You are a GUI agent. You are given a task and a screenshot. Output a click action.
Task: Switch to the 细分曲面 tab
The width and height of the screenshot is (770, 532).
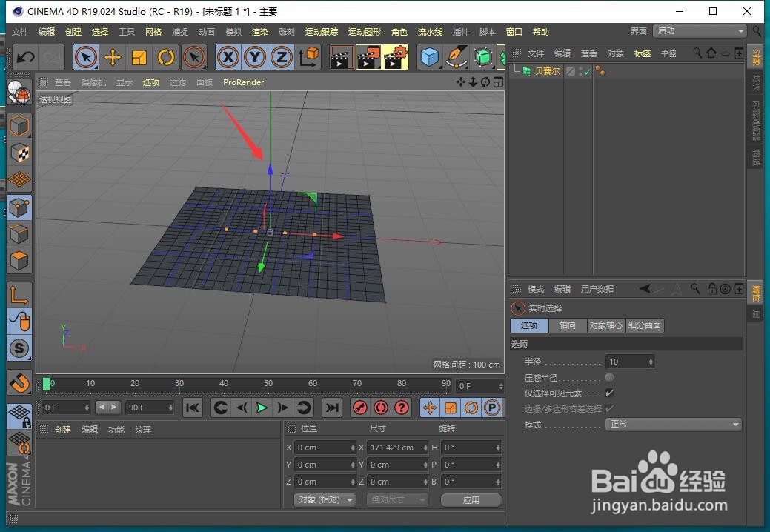tap(645, 325)
